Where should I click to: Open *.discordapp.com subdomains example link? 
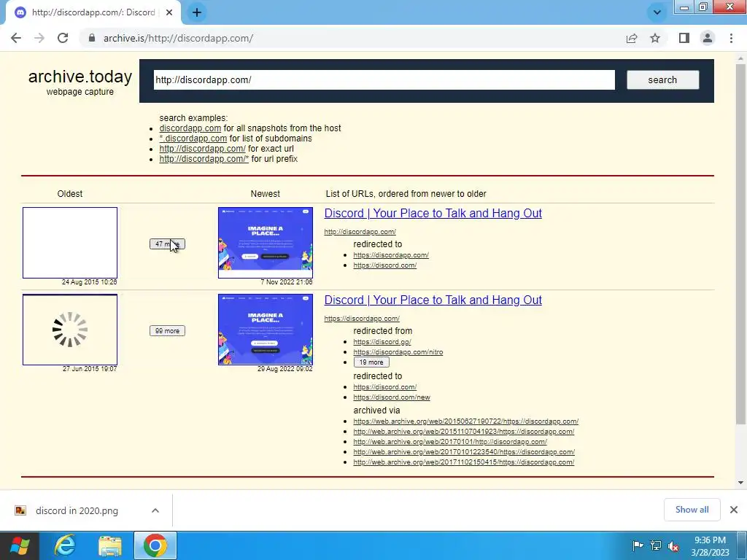point(193,139)
